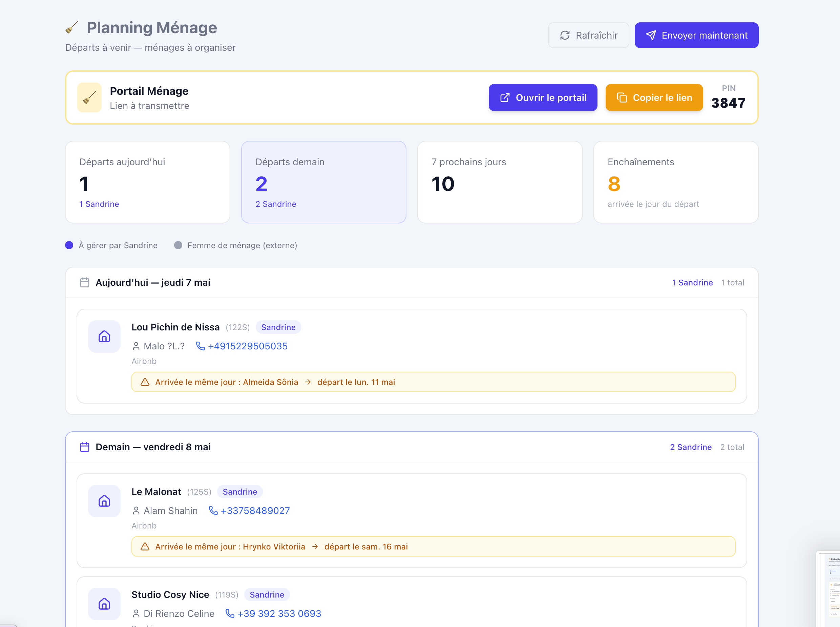Click the refresh arrows icon in Rafraîchir
Screen dimensions: 840x627
[x=565, y=35]
